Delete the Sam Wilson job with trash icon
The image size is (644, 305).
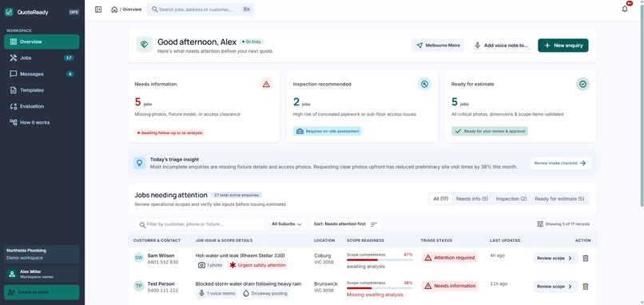click(x=586, y=258)
